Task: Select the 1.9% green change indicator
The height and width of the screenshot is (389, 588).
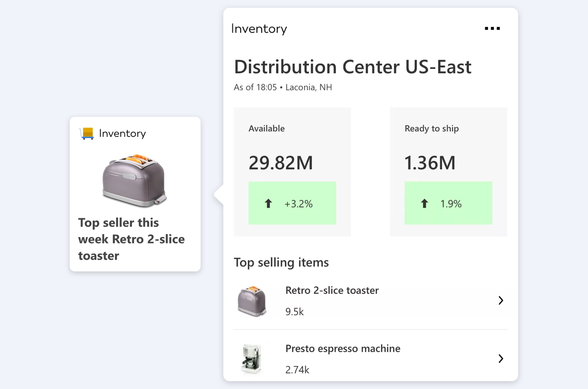Action: coord(448,203)
